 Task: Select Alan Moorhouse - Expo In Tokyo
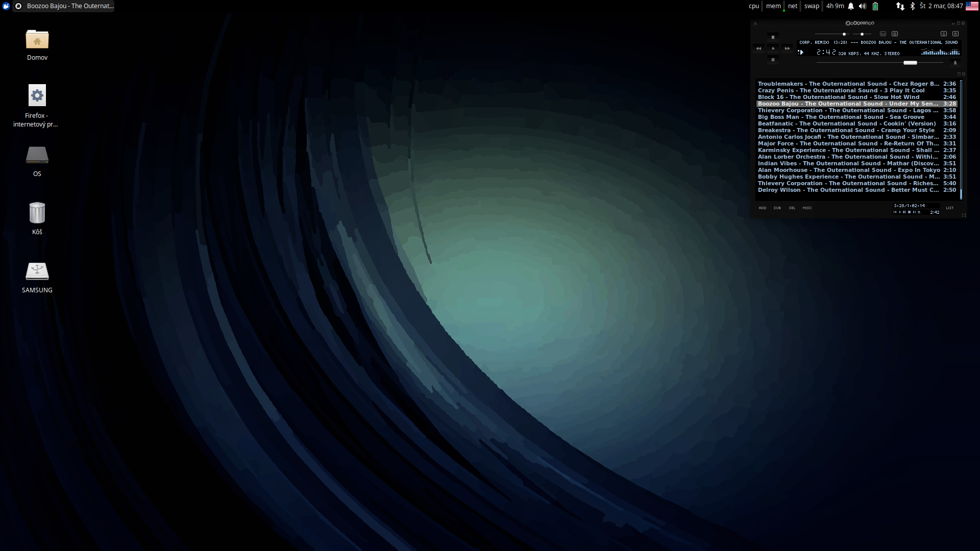[856, 170]
